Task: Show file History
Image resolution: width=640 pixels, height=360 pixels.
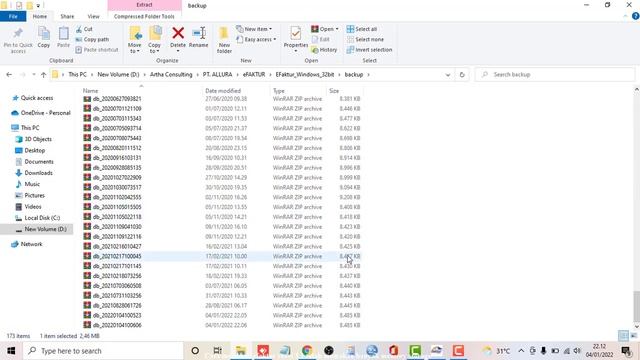Action: [324, 50]
